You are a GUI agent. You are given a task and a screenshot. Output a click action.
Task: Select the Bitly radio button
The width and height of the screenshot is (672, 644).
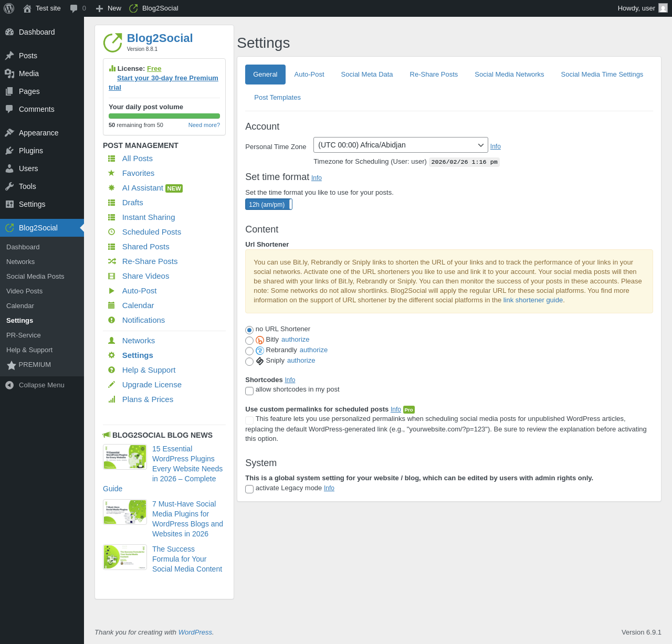pos(249,341)
